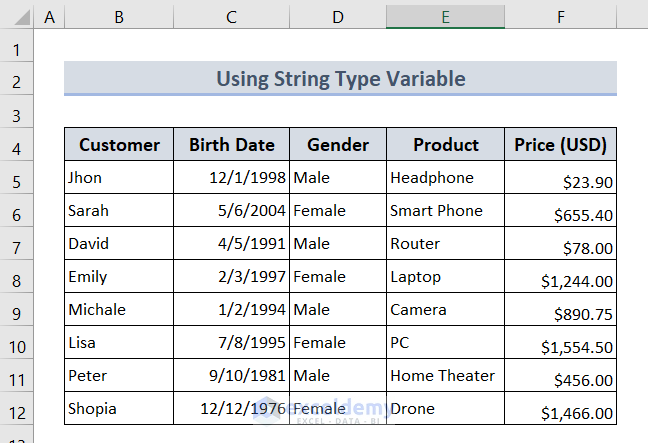
Task: Select column A header
Action: click(x=50, y=17)
